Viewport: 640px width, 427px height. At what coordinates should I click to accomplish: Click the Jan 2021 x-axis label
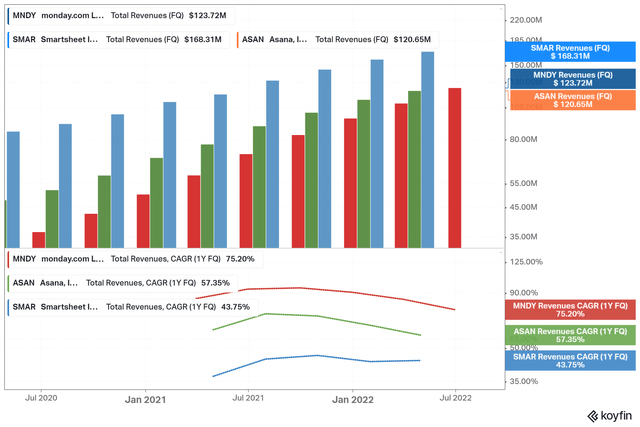pyautogui.click(x=145, y=398)
